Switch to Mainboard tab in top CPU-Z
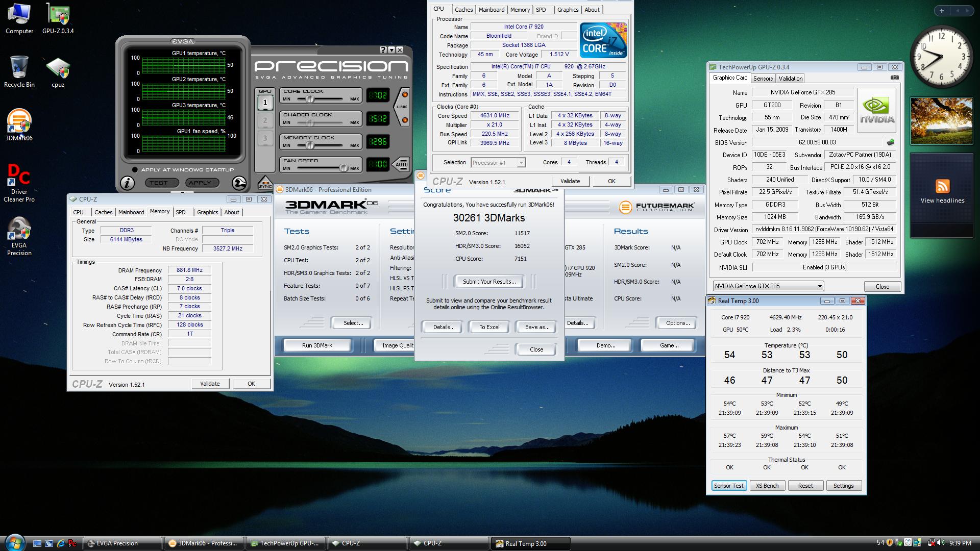This screenshot has width=980, height=551. [491, 10]
